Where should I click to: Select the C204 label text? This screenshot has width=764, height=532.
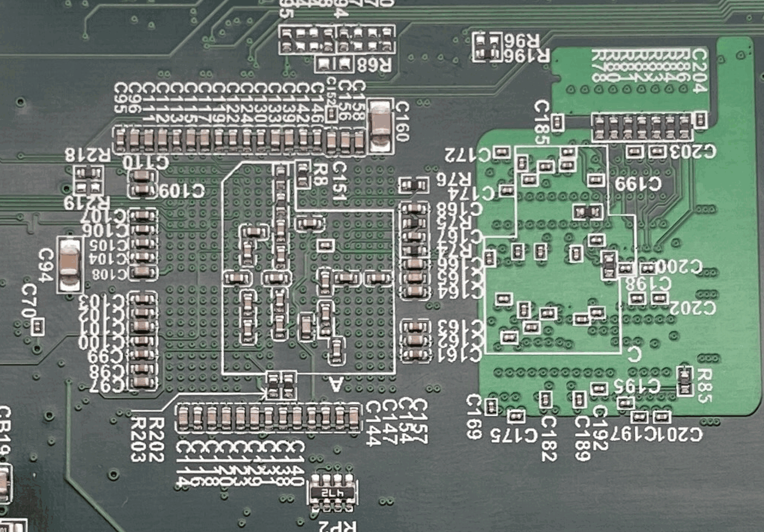pyautogui.click(x=699, y=71)
